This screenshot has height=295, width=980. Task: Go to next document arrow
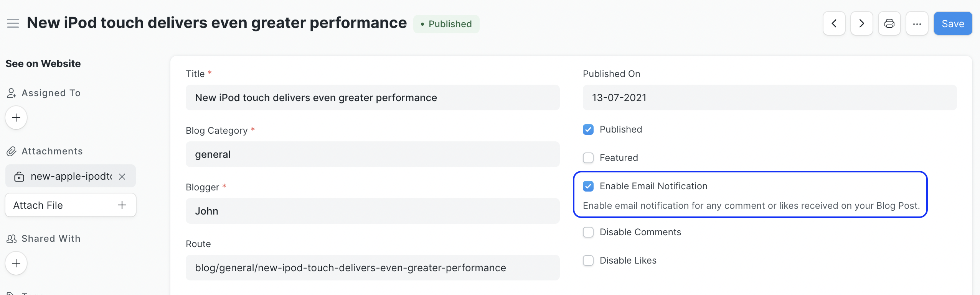(x=861, y=23)
